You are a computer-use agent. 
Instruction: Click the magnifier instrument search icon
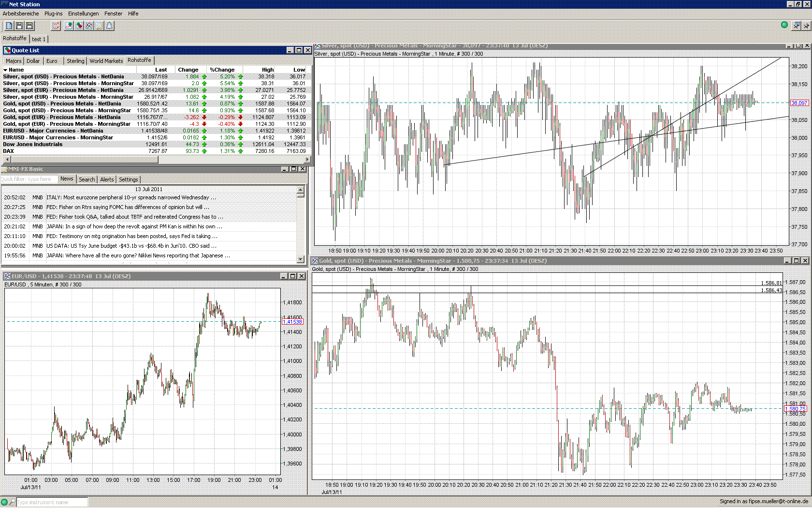(x=13, y=502)
